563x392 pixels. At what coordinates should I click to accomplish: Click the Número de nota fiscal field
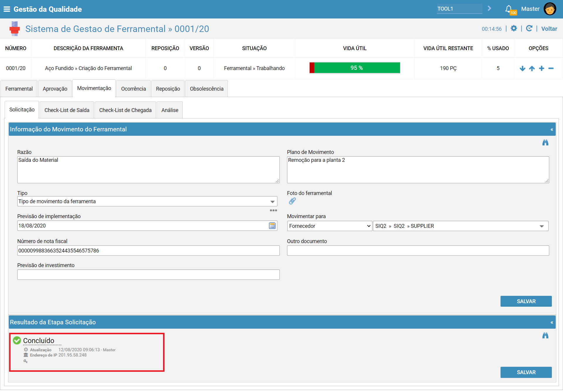pos(148,251)
